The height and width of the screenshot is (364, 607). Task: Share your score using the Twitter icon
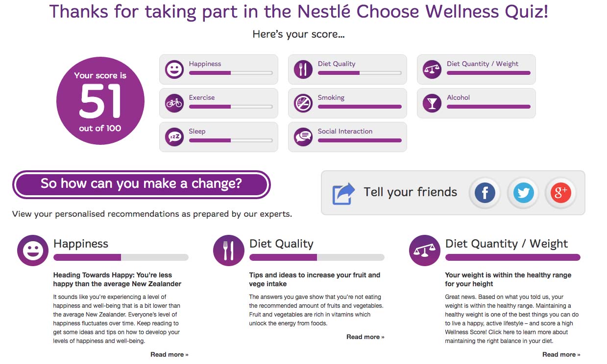pyautogui.click(x=523, y=193)
